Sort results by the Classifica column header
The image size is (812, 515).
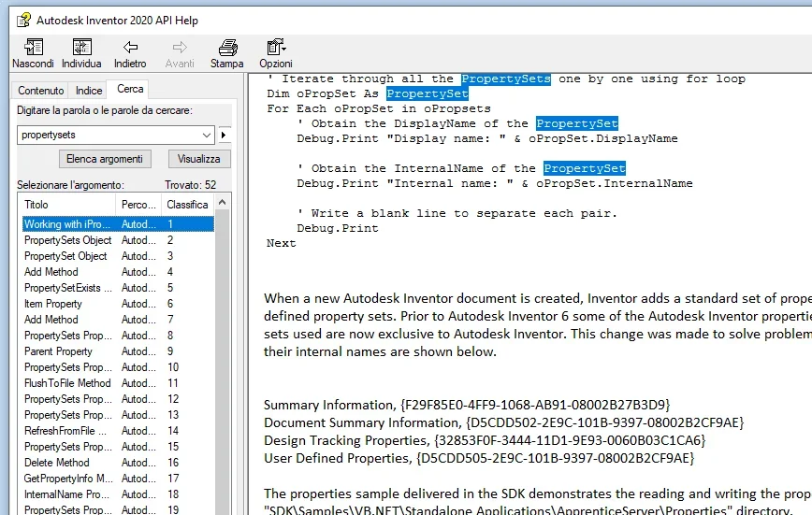(187, 205)
